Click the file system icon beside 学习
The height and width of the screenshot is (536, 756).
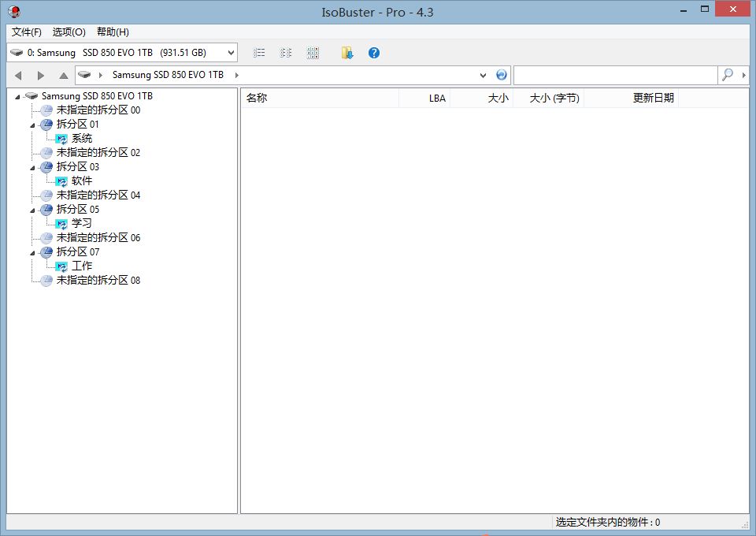coord(61,224)
